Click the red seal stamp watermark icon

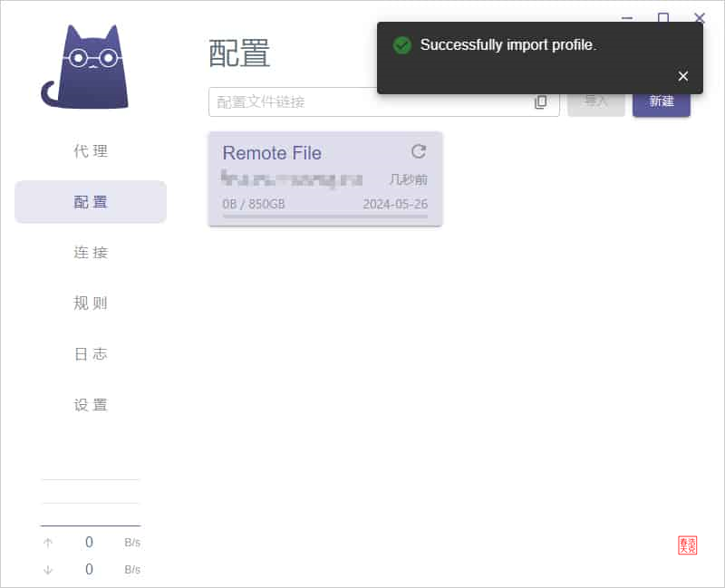pyautogui.click(x=688, y=545)
